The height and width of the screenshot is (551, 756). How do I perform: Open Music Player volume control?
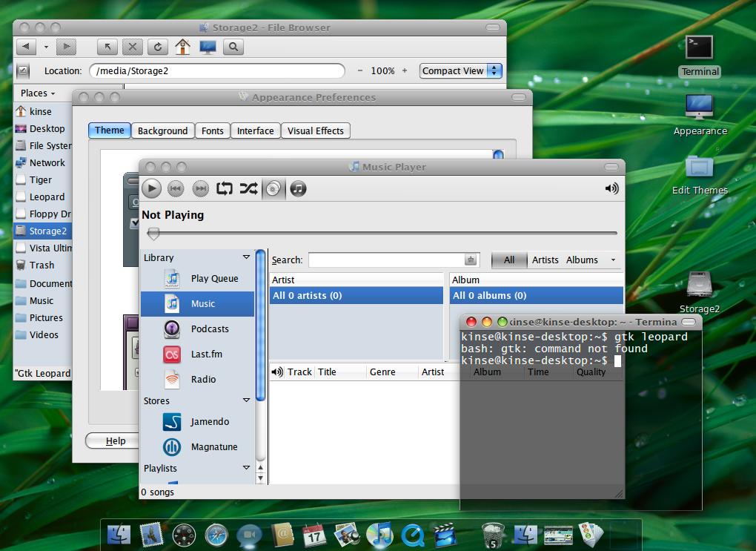[x=611, y=188]
